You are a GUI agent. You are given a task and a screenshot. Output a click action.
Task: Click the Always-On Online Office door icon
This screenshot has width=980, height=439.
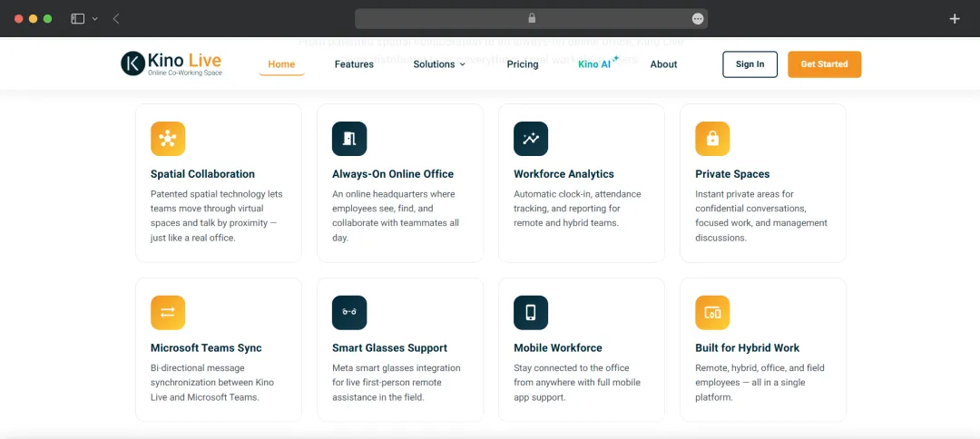coord(349,139)
